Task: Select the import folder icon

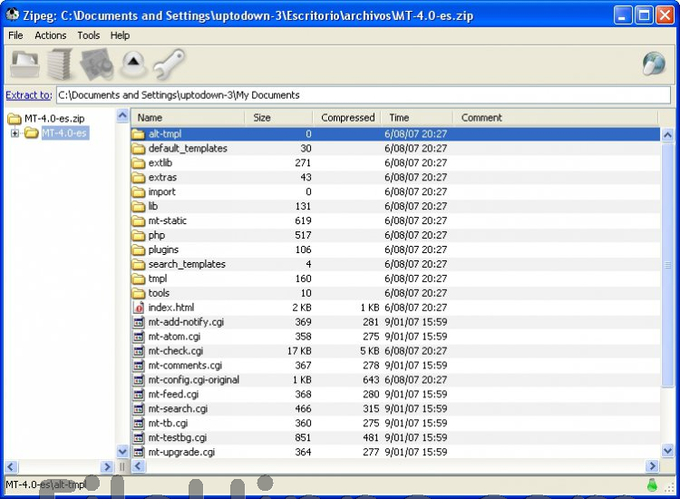Action: (x=138, y=192)
